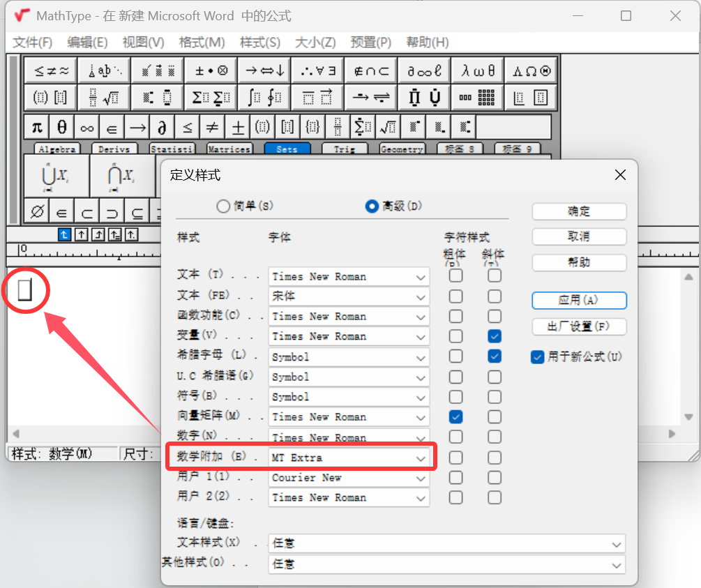Screen dimensions: 701x588
Task: Open the 宋体 font dropdown for 文本(FE)
Action: [349, 296]
